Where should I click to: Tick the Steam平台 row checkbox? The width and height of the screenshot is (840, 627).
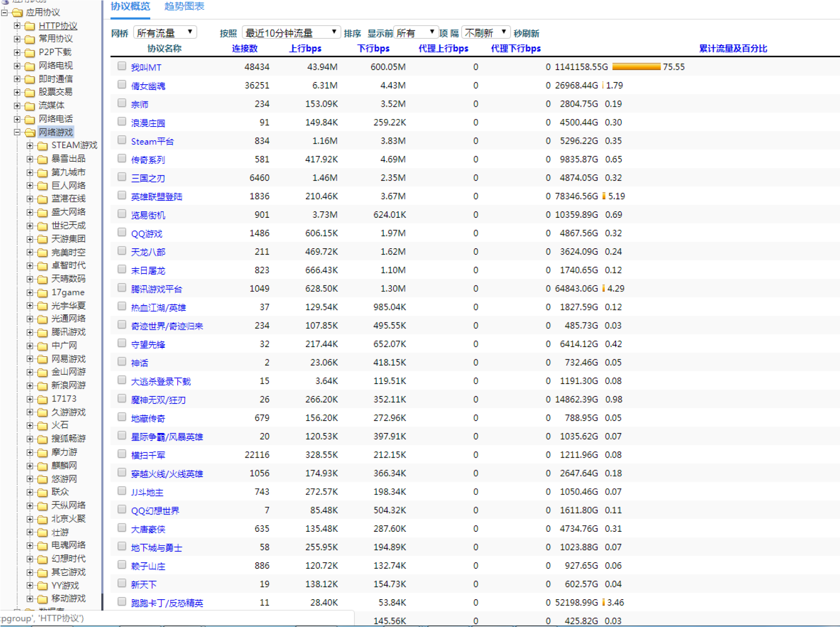(122, 140)
